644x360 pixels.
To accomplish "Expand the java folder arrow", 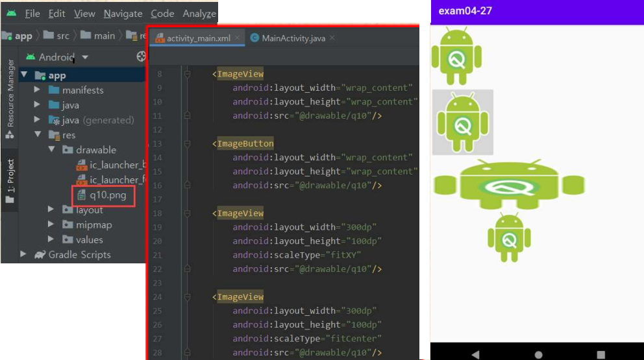I will (37, 104).
